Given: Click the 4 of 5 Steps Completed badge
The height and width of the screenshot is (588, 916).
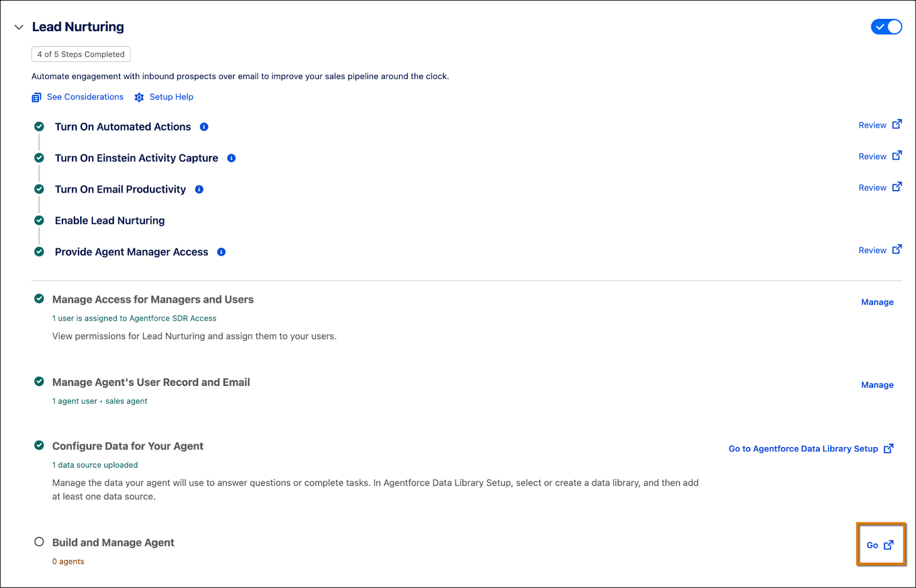Looking at the screenshot, I should 81,54.
